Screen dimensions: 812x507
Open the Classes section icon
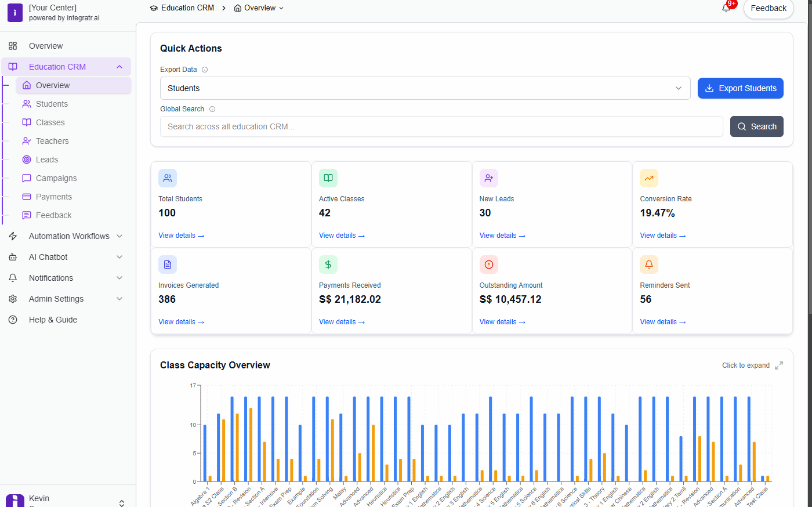point(27,122)
